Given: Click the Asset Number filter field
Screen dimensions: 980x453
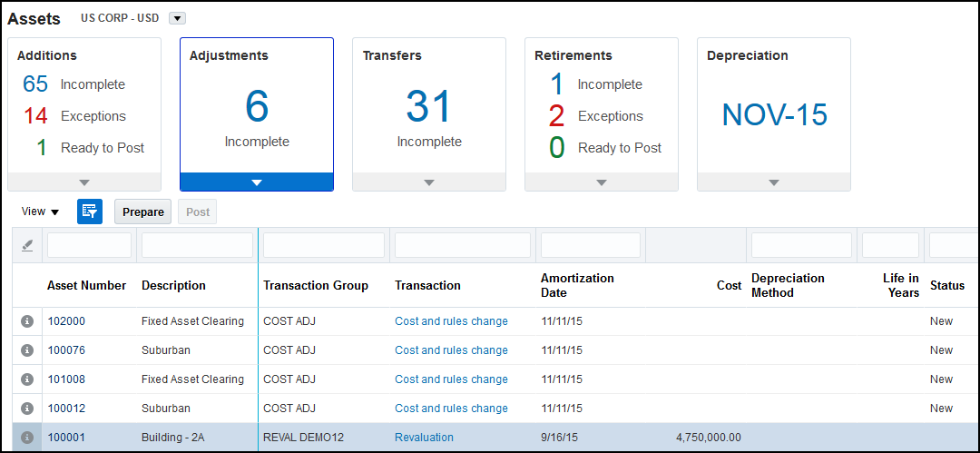Looking at the screenshot, I should coord(89,245).
